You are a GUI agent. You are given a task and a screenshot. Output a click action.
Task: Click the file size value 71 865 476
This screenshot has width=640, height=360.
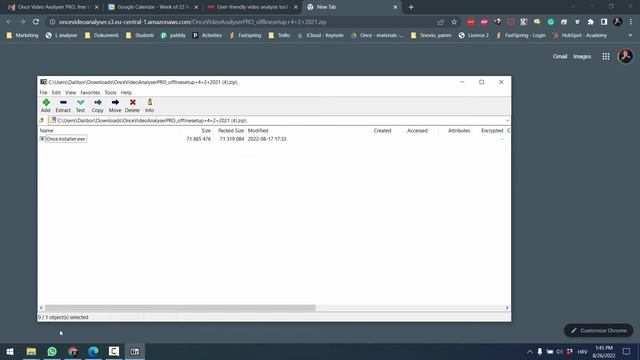point(199,139)
